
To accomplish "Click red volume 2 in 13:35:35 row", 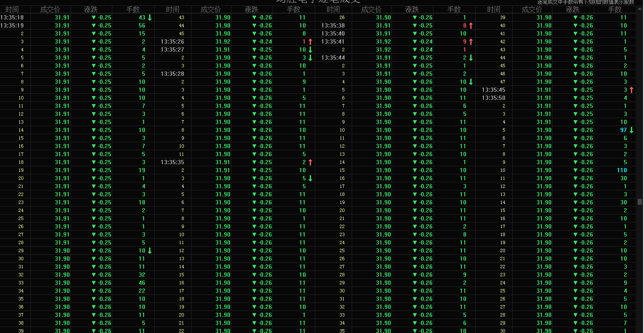I will [304, 162].
